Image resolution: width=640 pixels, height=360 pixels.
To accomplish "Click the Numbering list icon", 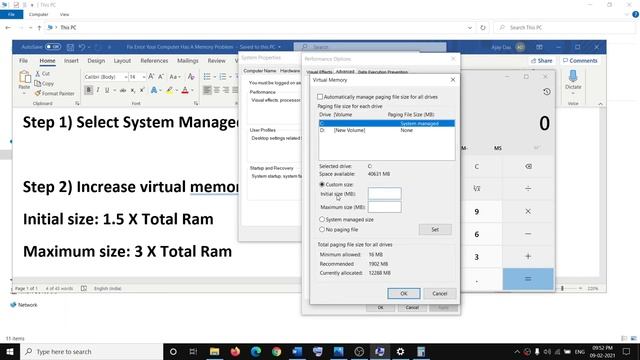I will click(222, 77).
